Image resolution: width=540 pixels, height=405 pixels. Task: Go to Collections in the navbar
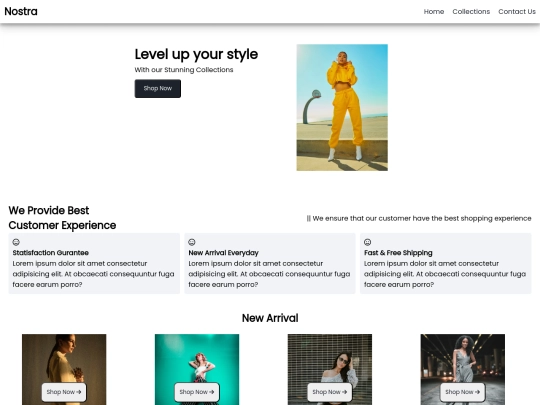click(x=471, y=12)
